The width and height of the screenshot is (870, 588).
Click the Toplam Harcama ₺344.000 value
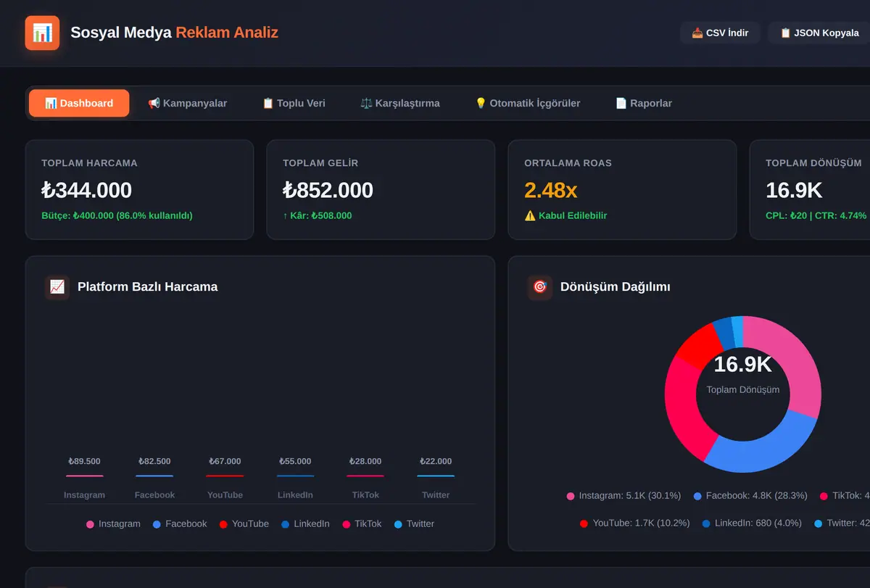(x=86, y=190)
